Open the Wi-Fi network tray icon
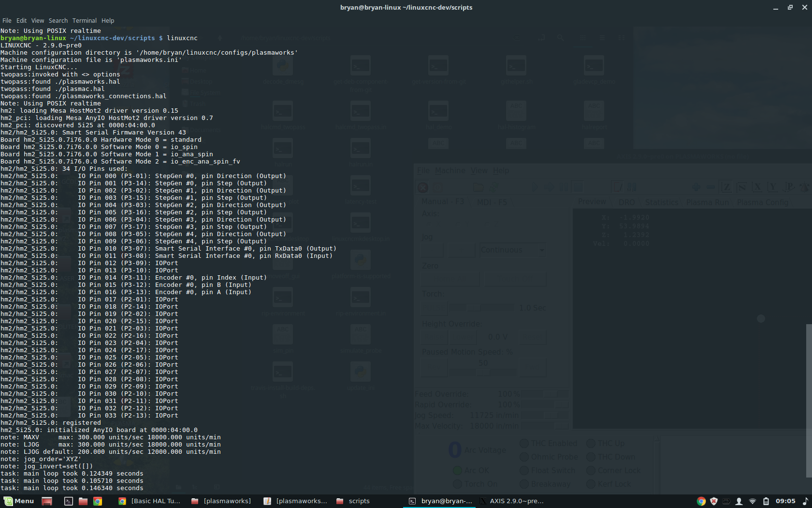Image resolution: width=812 pixels, height=508 pixels. pyautogui.click(x=753, y=501)
